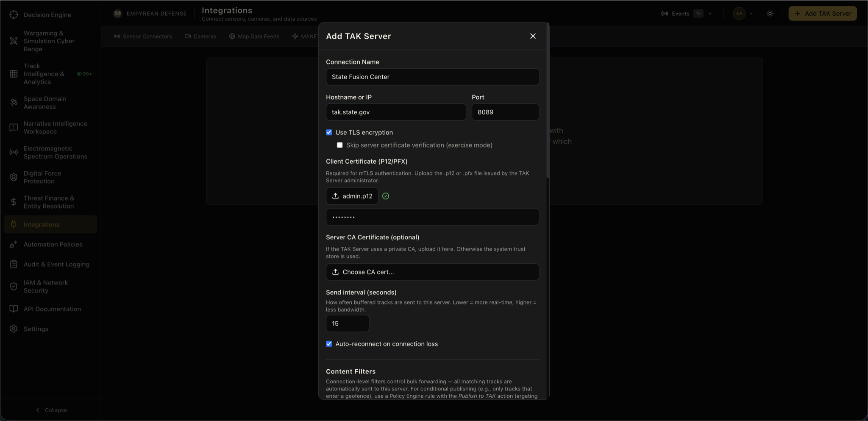868x421 pixels.
Task: Click the Digital Force Protection shield icon
Action: point(14,177)
